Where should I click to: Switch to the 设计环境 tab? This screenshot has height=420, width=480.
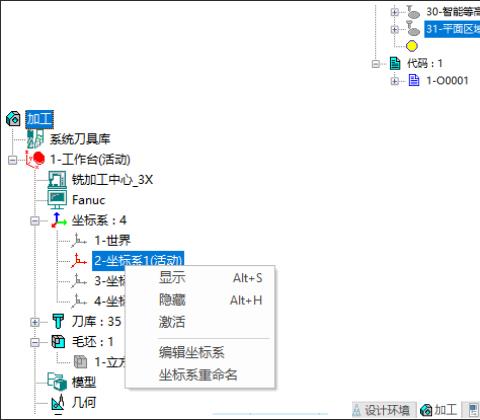(x=383, y=410)
